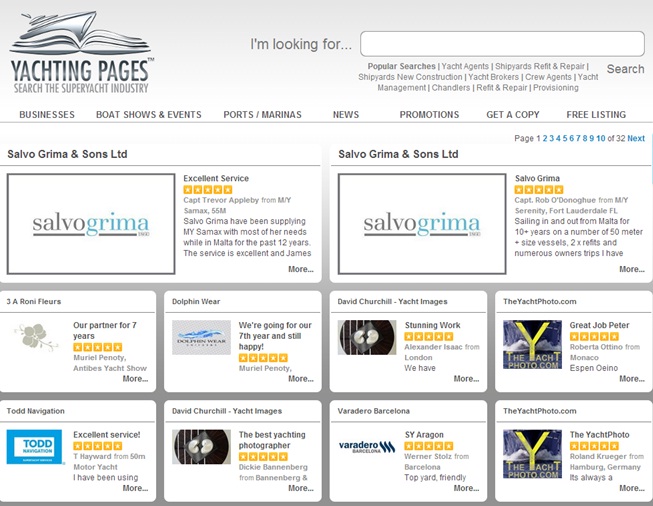Jump to results page 5
This screenshot has width=653, height=506.
[565, 138]
